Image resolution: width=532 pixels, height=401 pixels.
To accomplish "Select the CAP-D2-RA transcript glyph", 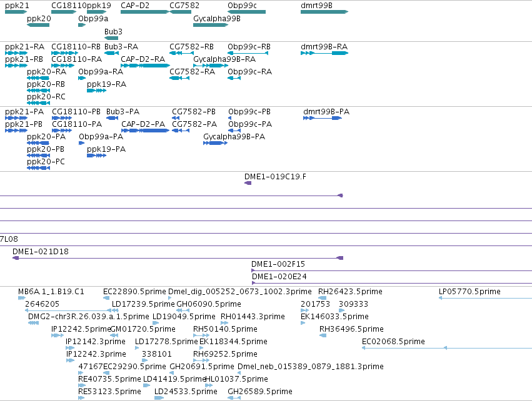I will pyautogui.click(x=145, y=66).
